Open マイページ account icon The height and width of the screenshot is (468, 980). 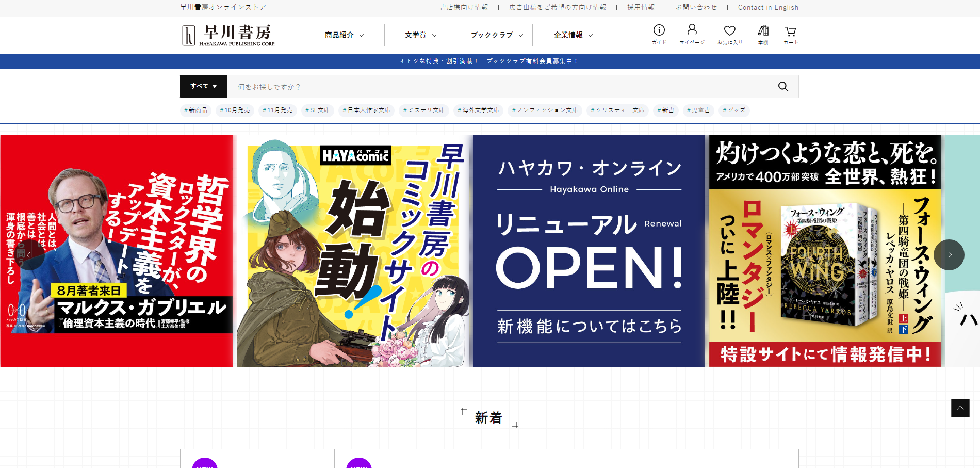(x=692, y=34)
